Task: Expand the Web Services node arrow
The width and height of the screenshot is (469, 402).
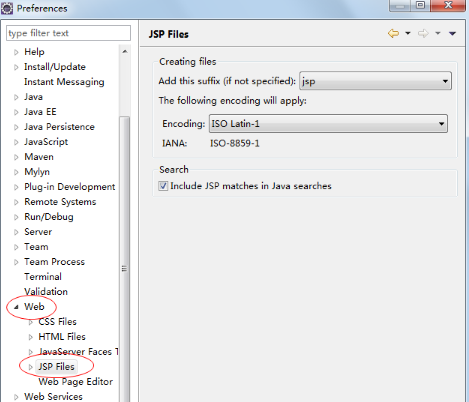Action: click(x=16, y=397)
